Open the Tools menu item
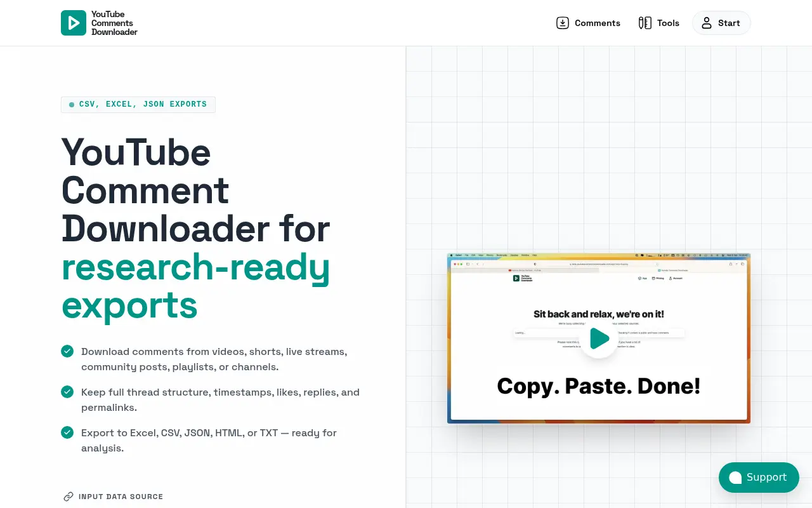The image size is (812, 508). 658,23
